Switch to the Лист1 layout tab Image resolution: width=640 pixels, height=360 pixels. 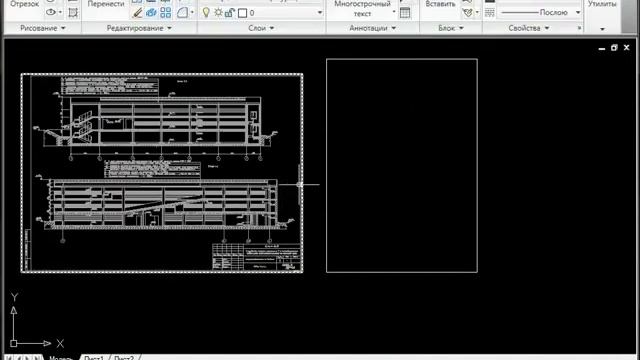(93, 358)
